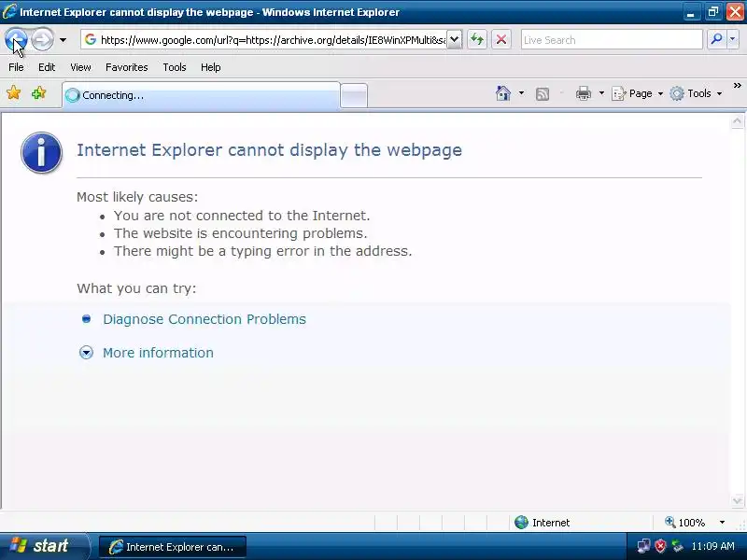Open the Windows Start menu
The width and height of the screenshot is (747, 560).
coord(44,546)
